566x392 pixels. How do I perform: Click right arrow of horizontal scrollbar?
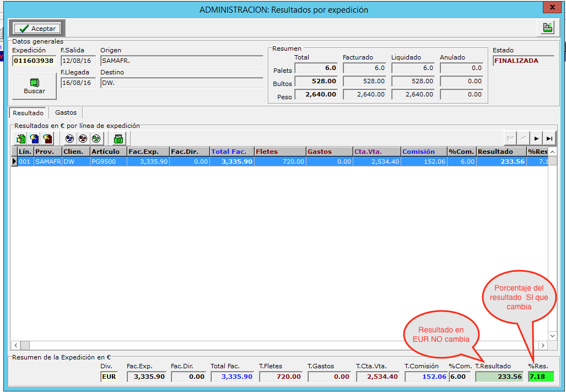[543, 345]
